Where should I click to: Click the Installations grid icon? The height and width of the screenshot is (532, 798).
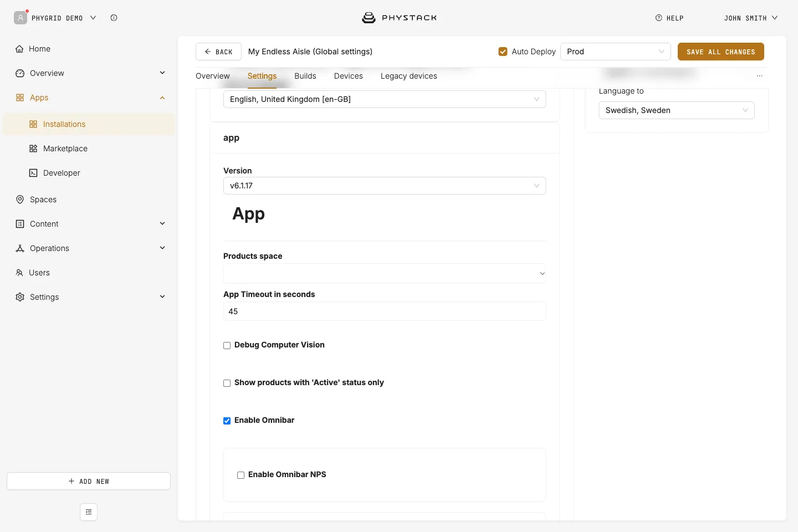33,124
